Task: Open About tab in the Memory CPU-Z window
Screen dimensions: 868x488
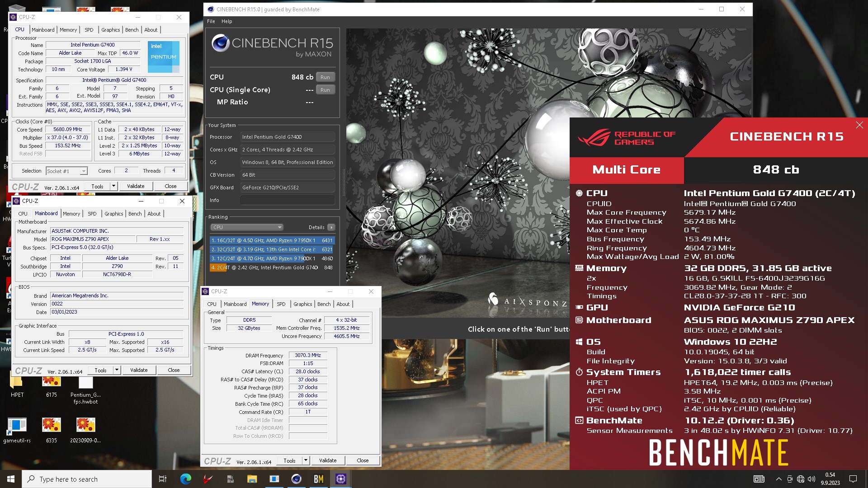Action: [343, 304]
